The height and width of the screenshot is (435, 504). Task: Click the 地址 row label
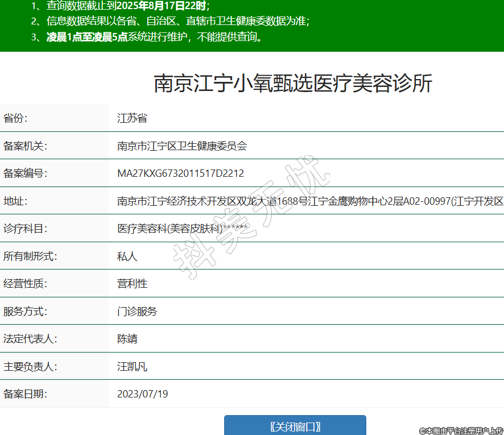[x=15, y=201]
